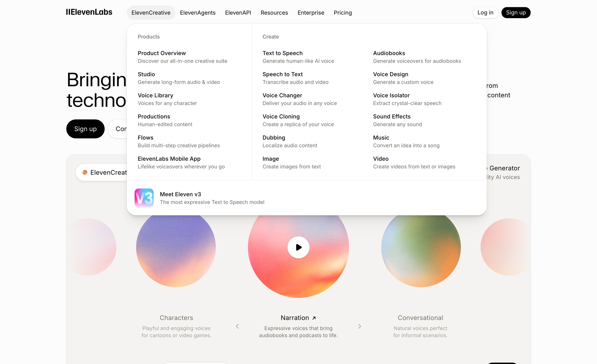Open the Video creation link
597x364 pixels.
(414, 162)
